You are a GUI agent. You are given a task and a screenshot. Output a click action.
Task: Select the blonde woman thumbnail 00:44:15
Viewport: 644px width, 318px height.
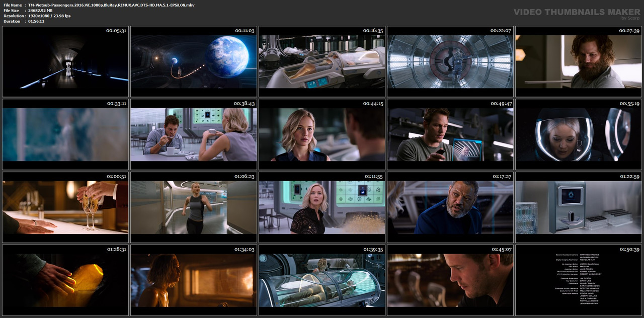point(322,134)
